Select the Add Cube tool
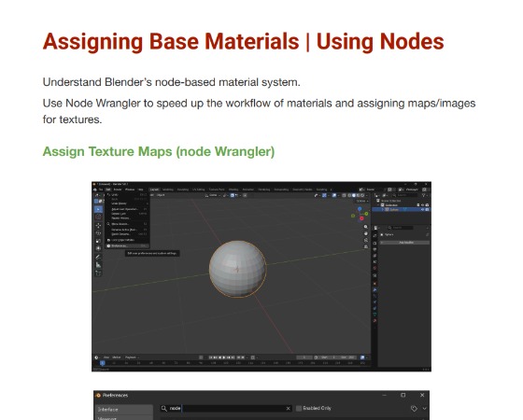 (98, 273)
